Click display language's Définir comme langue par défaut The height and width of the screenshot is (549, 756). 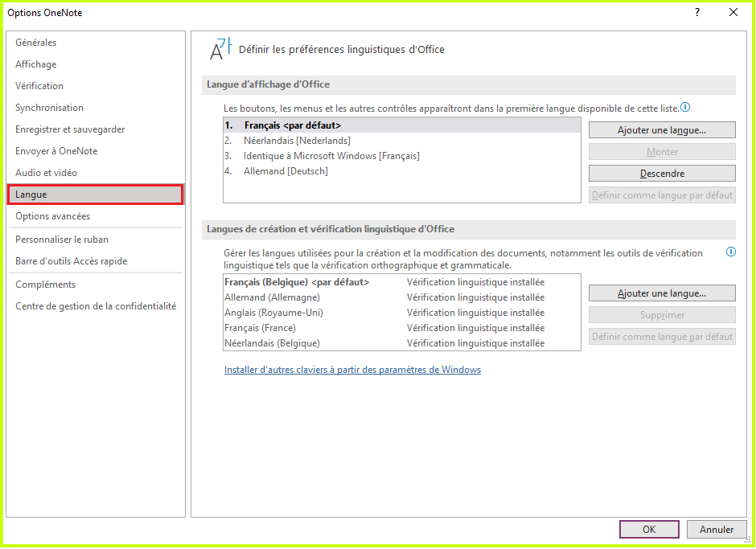(662, 195)
